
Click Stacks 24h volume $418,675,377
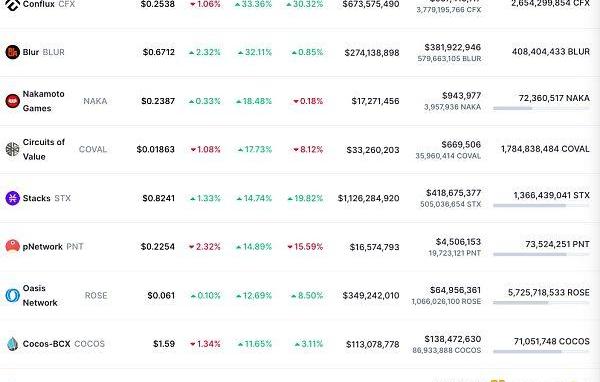(x=453, y=193)
